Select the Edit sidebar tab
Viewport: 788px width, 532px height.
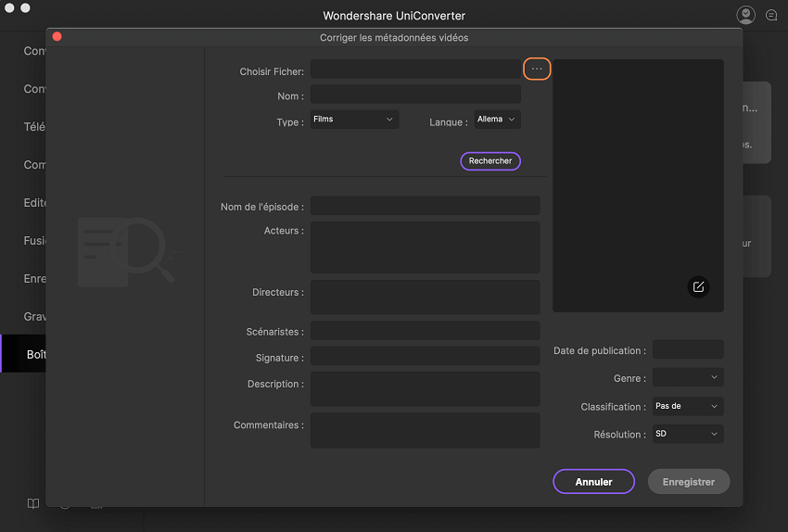coord(23,202)
